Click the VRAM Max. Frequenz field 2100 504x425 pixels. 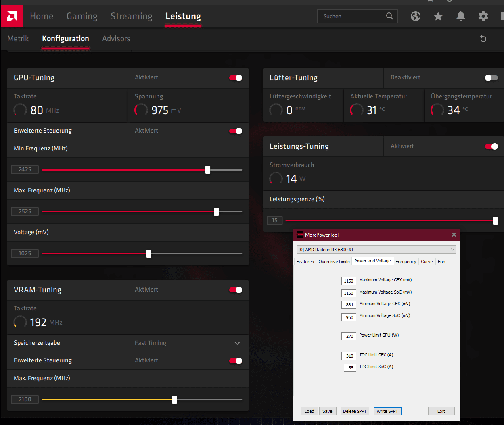pyautogui.click(x=25, y=399)
